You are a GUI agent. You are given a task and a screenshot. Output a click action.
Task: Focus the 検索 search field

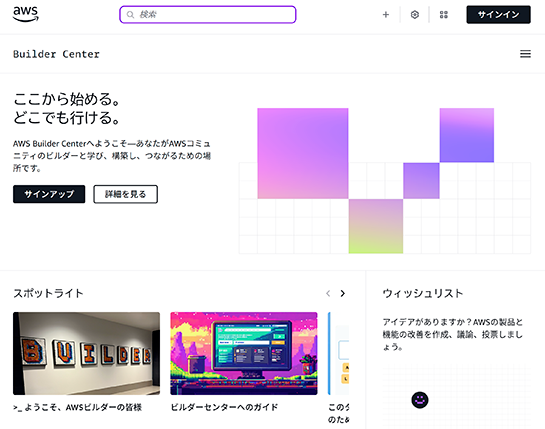coord(208,15)
